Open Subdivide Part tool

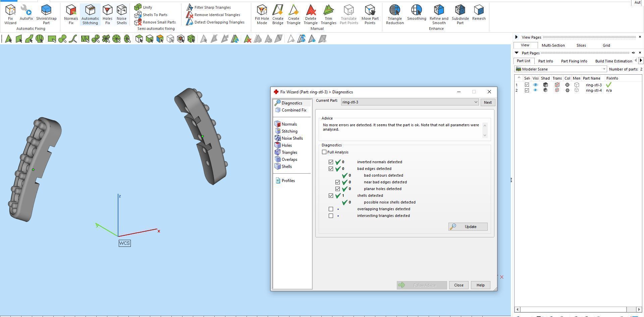(x=460, y=14)
